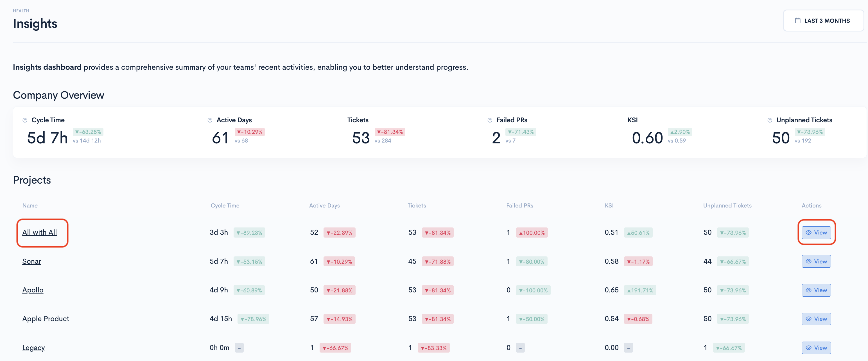
Task: Open the Apollo project link
Action: pos(33,290)
